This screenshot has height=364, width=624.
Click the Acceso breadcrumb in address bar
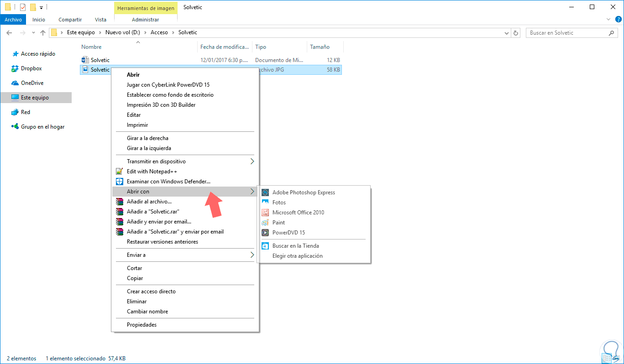coord(159,33)
